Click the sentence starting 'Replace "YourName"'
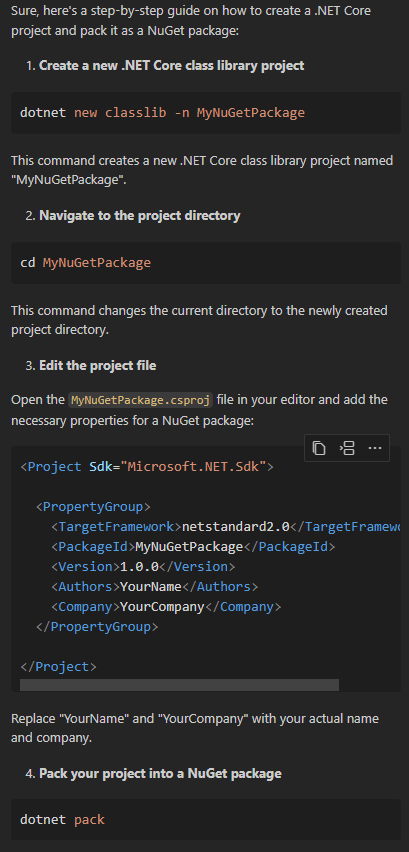Viewport: 409px width, 852px height. point(195,728)
